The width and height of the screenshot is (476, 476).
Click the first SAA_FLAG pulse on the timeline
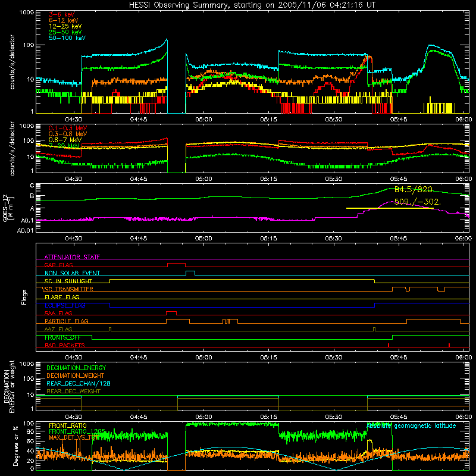click(171, 313)
